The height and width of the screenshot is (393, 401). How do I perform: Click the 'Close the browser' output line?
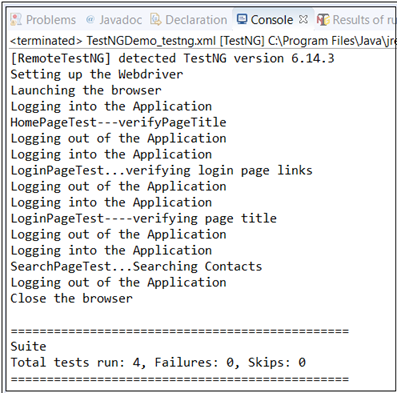[x=71, y=298]
